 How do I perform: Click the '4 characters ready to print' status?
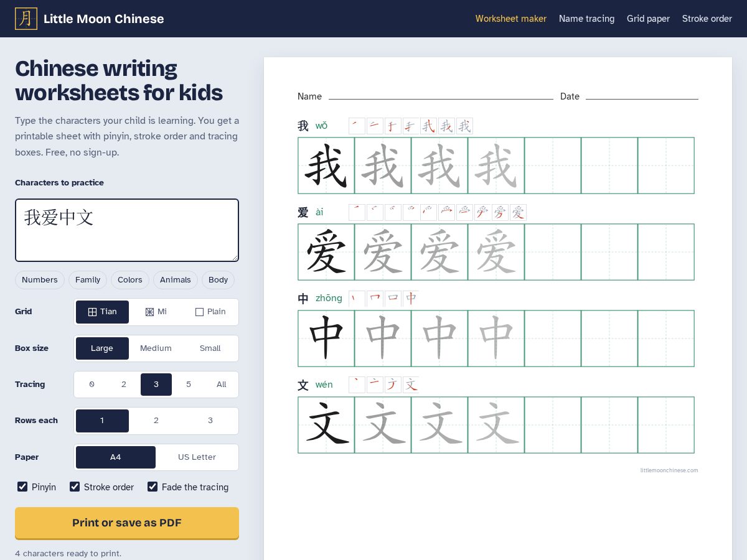(68, 553)
